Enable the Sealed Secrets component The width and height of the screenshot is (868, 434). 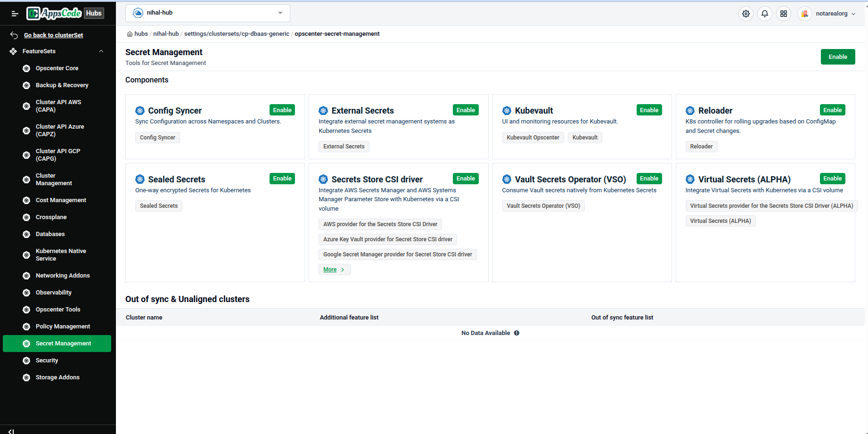pyautogui.click(x=282, y=179)
